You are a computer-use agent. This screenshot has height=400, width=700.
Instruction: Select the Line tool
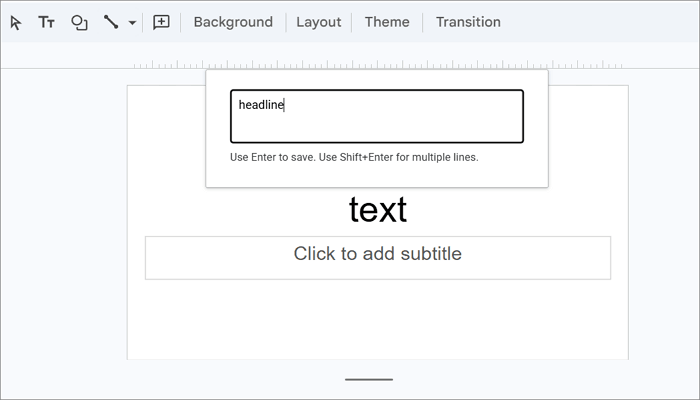111,22
